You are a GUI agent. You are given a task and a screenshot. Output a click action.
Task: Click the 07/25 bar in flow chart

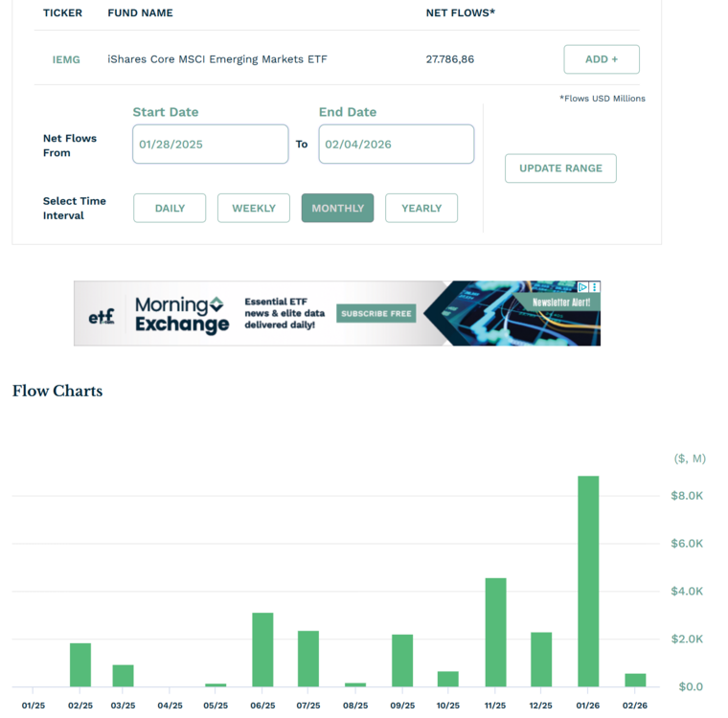point(308,659)
